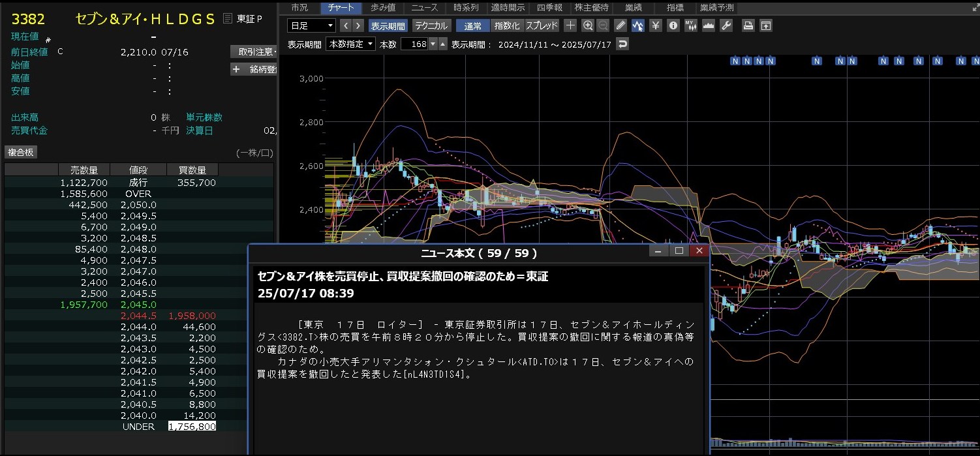Click the 442,500 sell quantity cell
The image size is (980, 456).
(88, 205)
